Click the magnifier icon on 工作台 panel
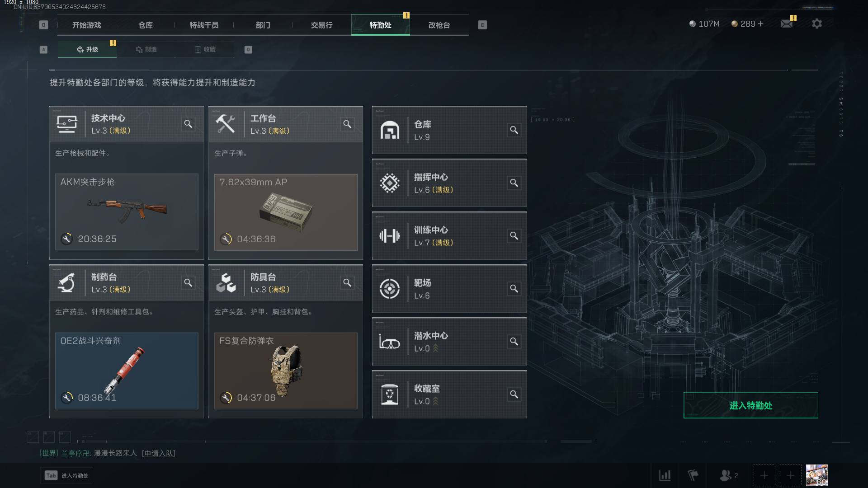The image size is (868, 488). pyautogui.click(x=347, y=124)
